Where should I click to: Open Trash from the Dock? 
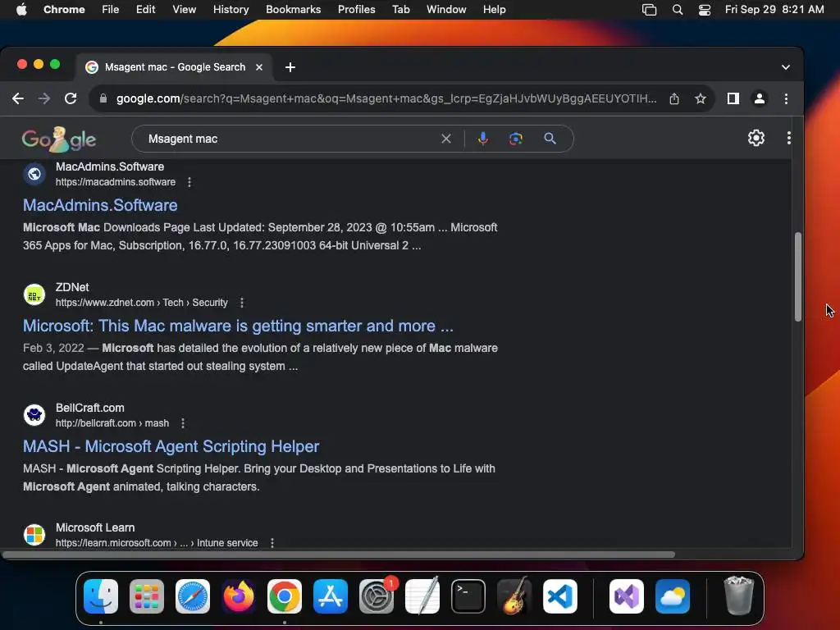(x=739, y=596)
